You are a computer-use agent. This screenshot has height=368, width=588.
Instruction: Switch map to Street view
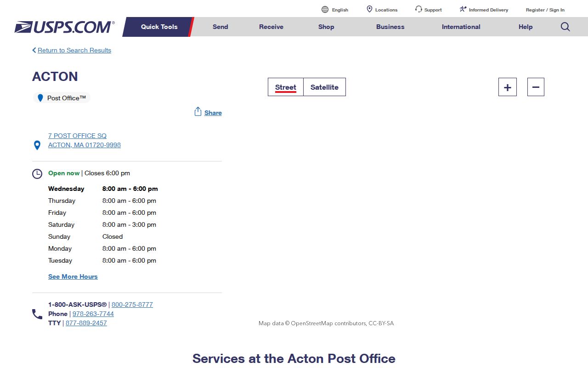pyautogui.click(x=286, y=87)
